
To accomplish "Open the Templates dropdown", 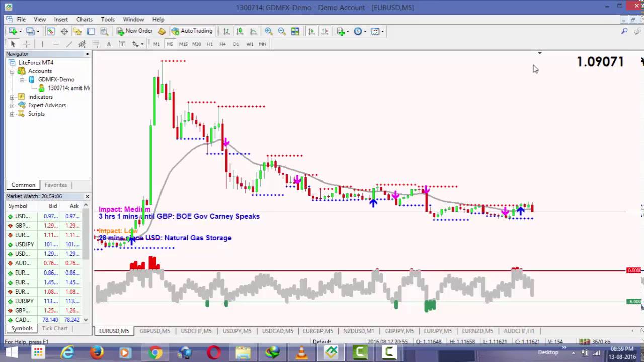I will tap(377, 31).
